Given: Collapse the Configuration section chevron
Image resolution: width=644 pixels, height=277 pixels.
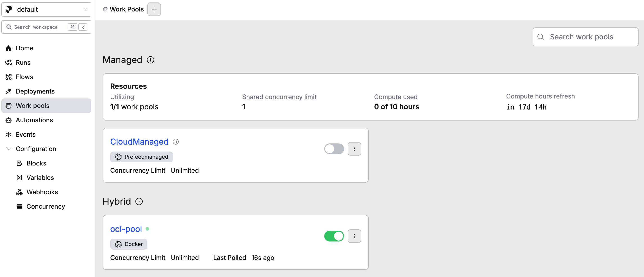Looking at the screenshot, I should point(9,149).
